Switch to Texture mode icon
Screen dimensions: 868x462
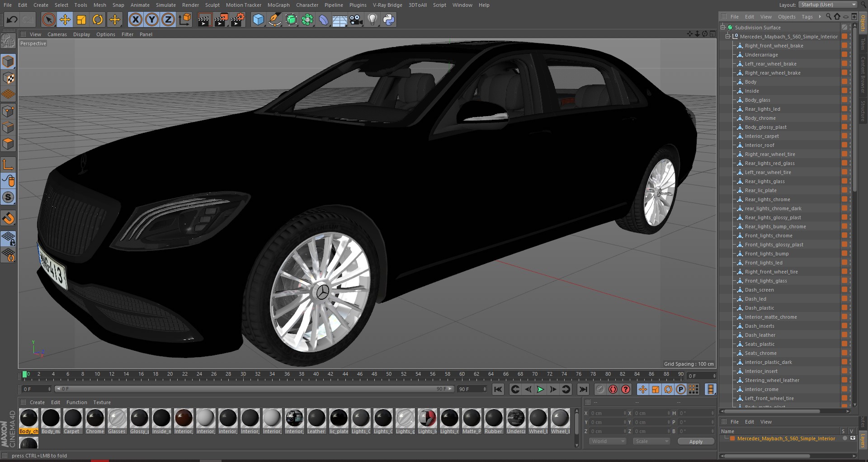pyautogui.click(x=8, y=78)
